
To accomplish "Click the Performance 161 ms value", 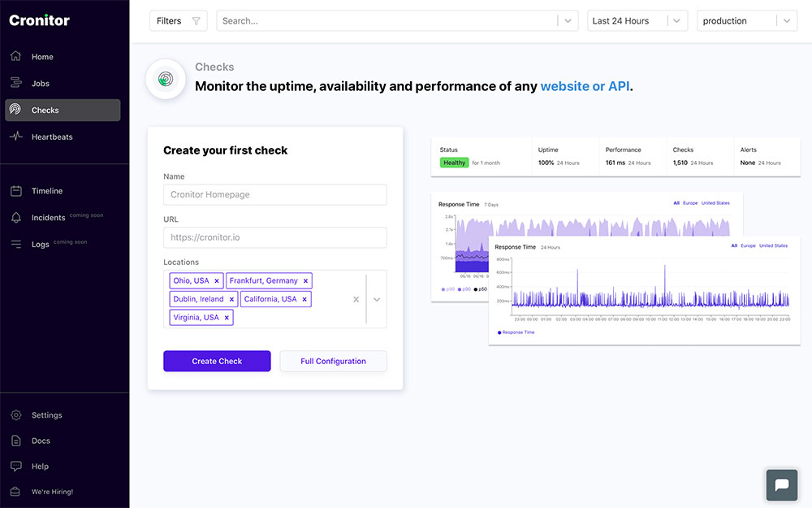I will [x=615, y=163].
